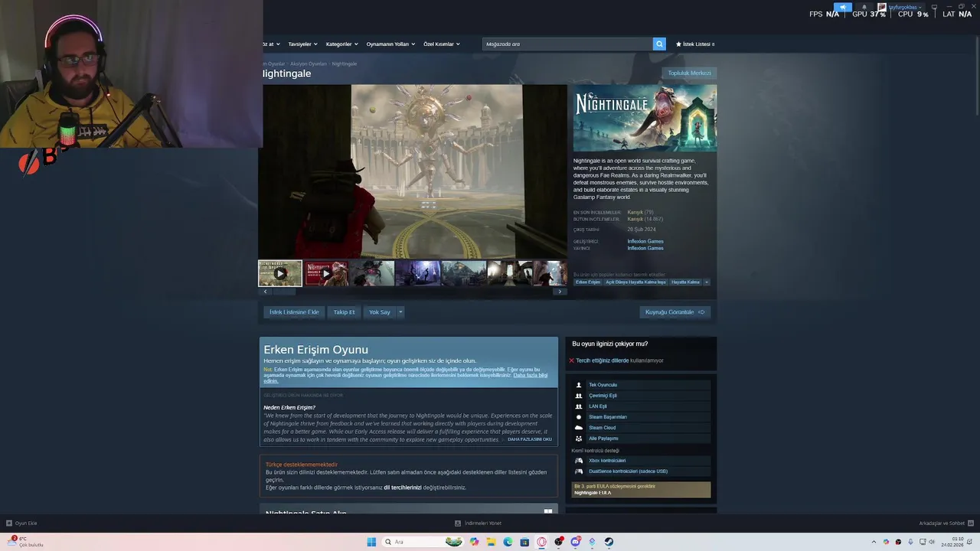This screenshot has width=980, height=551.
Task: Select the third media thumbnail
Action: 372,273
